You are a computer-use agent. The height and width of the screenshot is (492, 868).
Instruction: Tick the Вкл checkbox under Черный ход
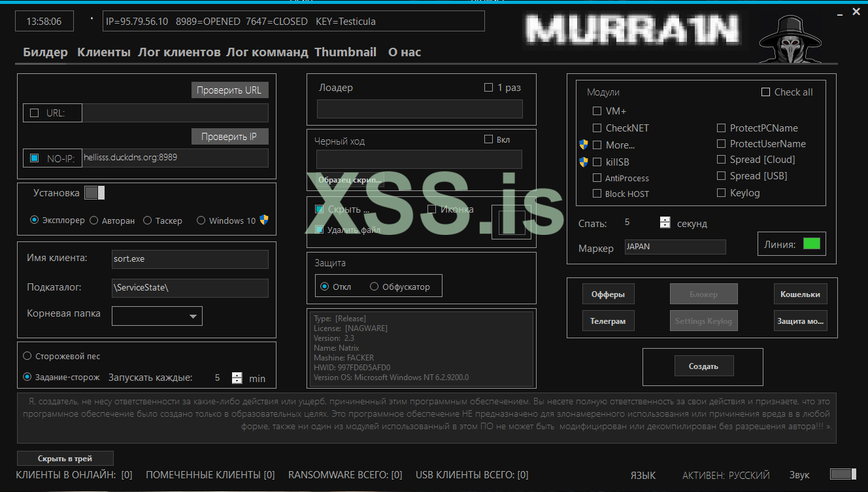(x=488, y=139)
